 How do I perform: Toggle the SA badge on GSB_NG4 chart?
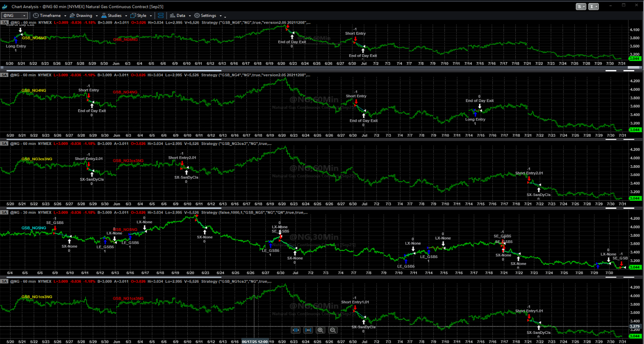[x=4, y=75]
